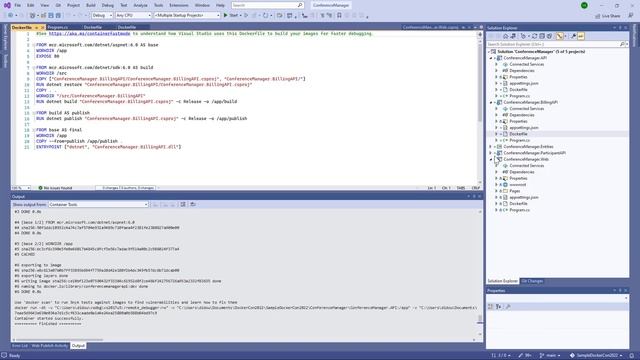Switch to the Error List tab

click(20, 346)
